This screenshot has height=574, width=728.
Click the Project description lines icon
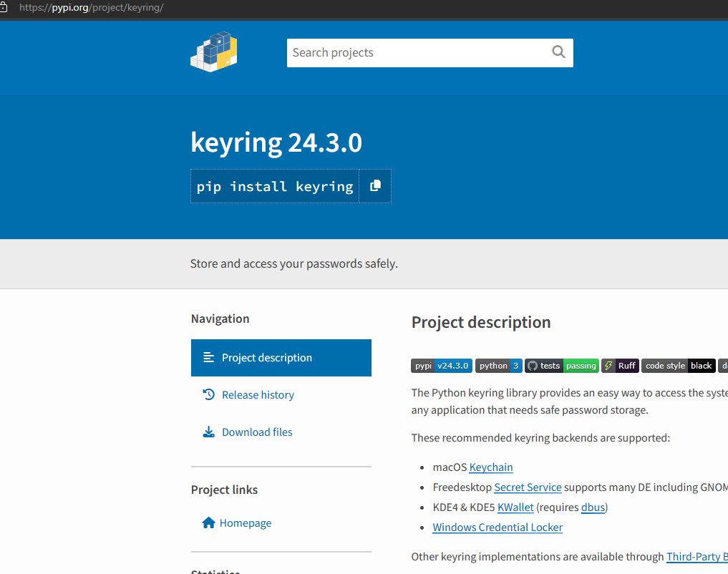(x=208, y=357)
